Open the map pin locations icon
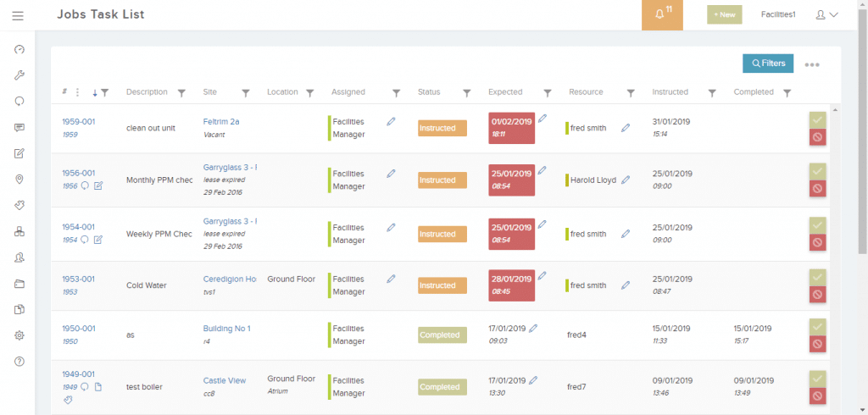The image size is (868, 415). point(19,180)
